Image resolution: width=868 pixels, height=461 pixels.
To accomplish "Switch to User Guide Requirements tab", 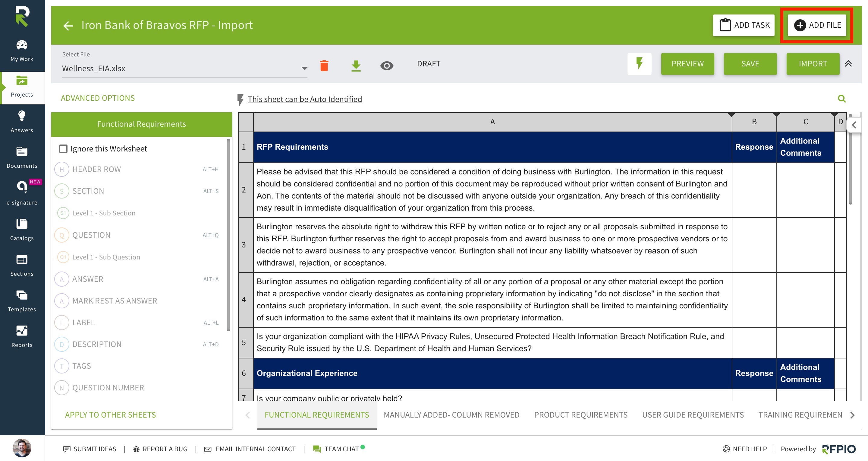I will point(693,415).
